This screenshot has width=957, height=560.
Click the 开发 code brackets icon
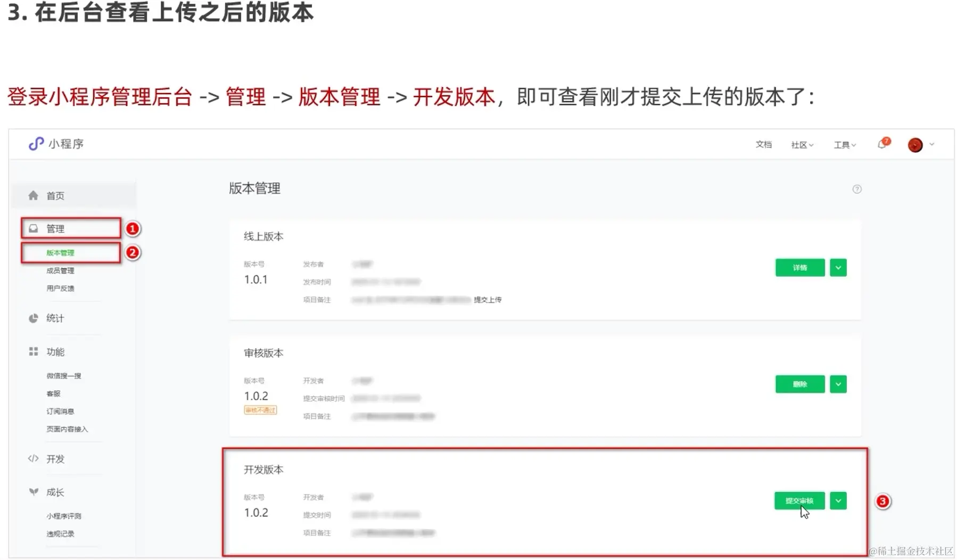tap(34, 458)
